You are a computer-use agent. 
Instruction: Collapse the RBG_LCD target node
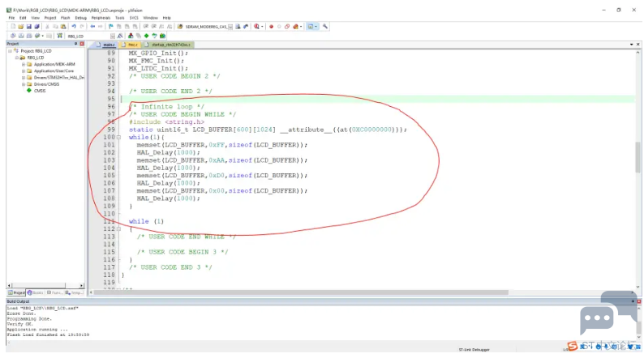pyautogui.click(x=17, y=58)
